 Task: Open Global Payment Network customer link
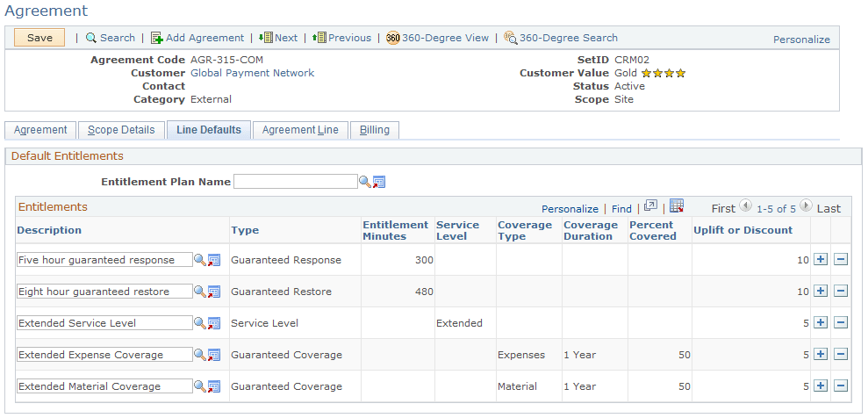pos(253,73)
